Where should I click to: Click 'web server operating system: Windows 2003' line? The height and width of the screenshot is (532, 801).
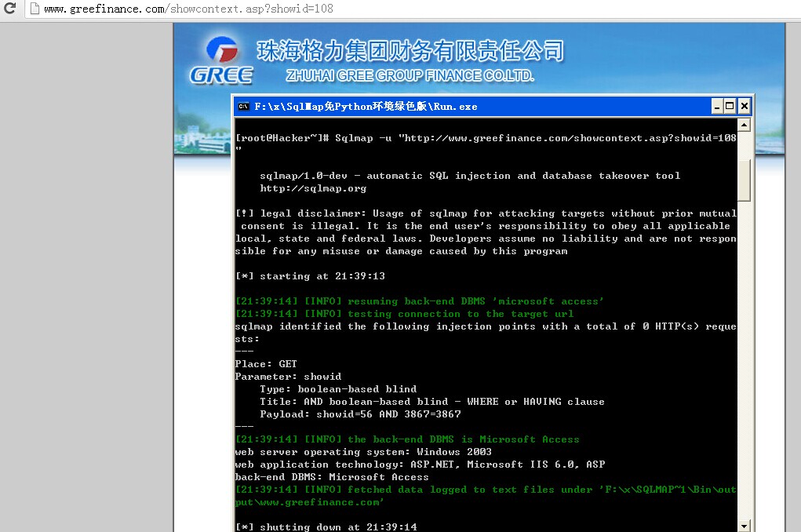click(x=363, y=452)
